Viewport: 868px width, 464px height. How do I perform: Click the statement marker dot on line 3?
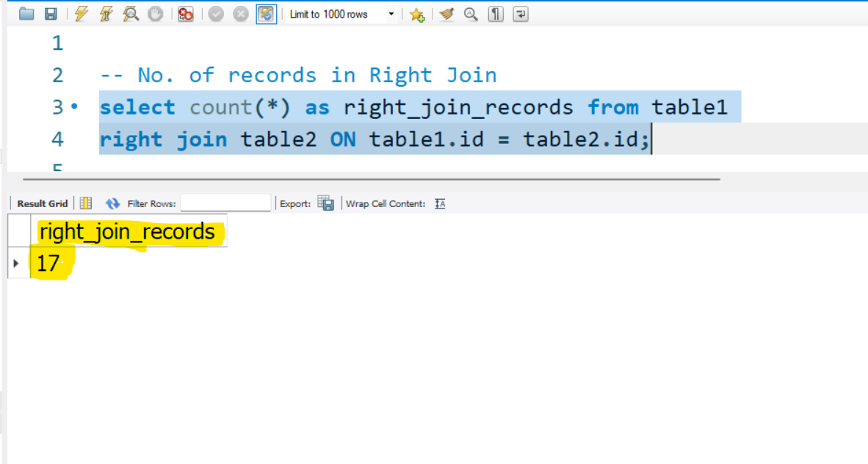[74, 105]
